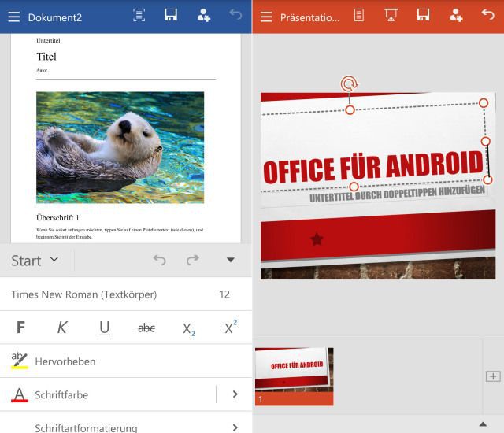Save the PowerPoint presentation
504x433 pixels.
(x=423, y=15)
